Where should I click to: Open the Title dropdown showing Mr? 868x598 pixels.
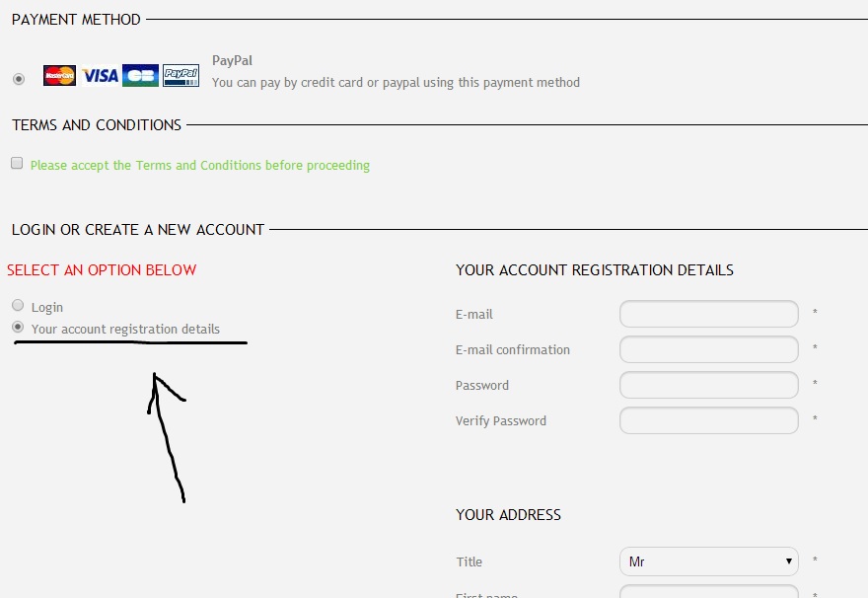tap(708, 561)
